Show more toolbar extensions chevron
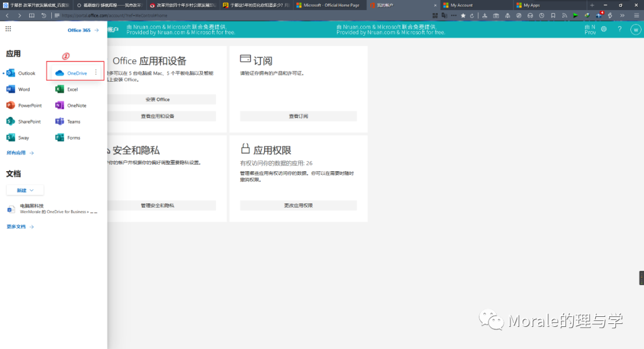The image size is (644, 349). [622, 16]
